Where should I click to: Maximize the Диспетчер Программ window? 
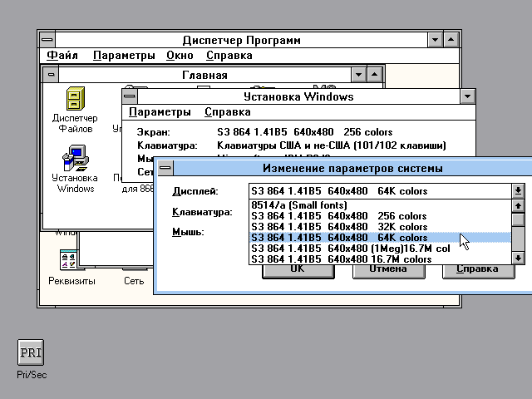point(451,40)
